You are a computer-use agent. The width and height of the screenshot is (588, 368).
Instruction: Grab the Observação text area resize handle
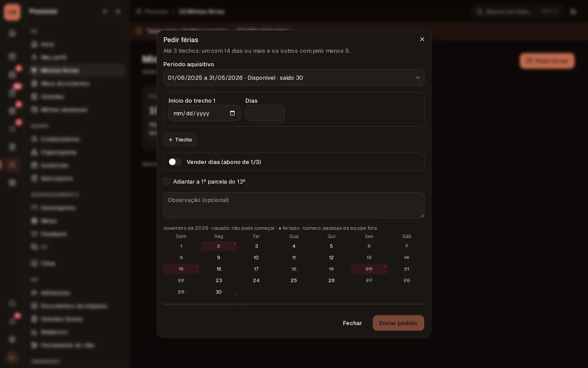pyautogui.click(x=422, y=215)
